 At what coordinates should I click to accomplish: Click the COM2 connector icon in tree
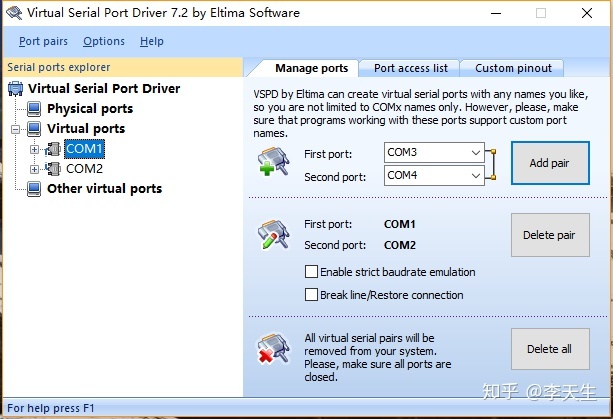pyautogui.click(x=53, y=169)
